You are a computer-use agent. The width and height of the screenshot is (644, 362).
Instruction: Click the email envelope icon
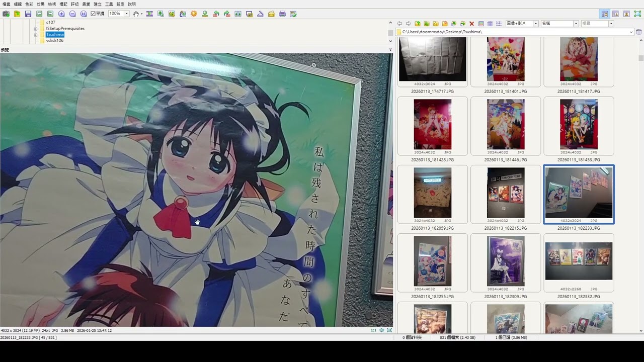271,14
